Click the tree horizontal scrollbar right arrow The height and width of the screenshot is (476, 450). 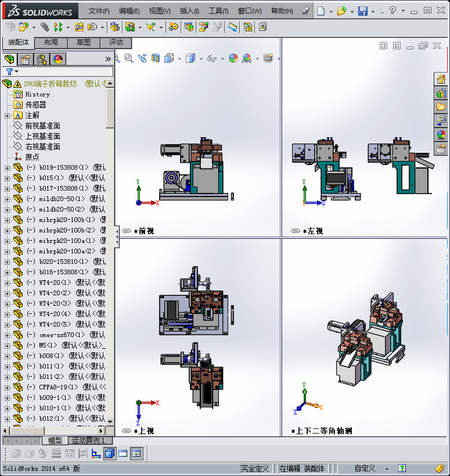click(x=101, y=431)
